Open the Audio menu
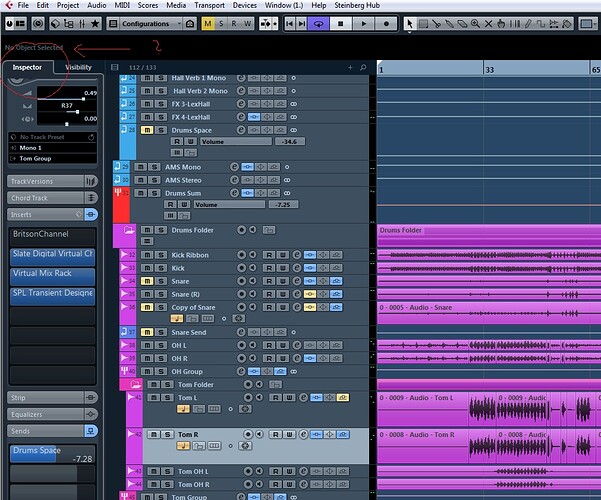 point(97,5)
